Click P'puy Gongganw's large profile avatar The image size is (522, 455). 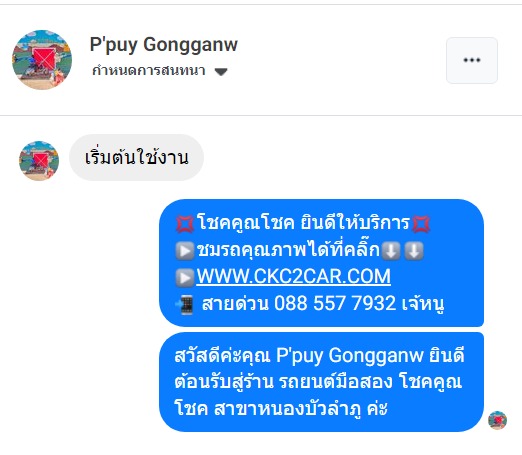coord(42,60)
